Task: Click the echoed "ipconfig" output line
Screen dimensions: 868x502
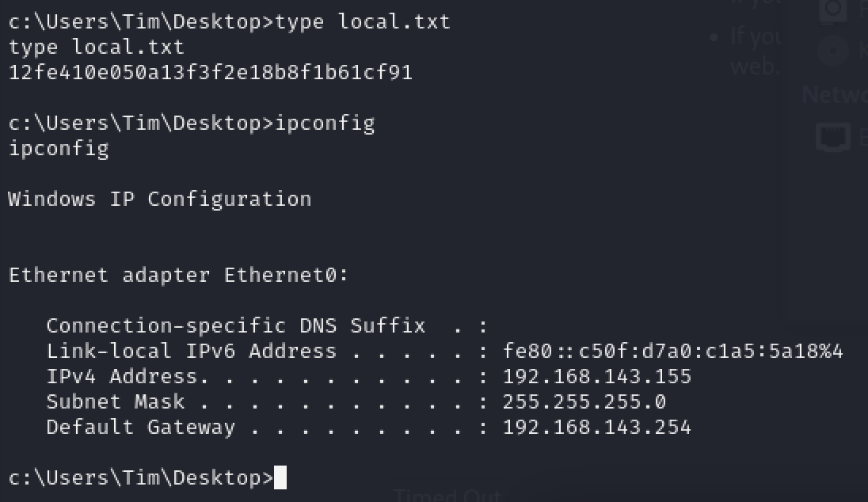Action: [x=58, y=149]
